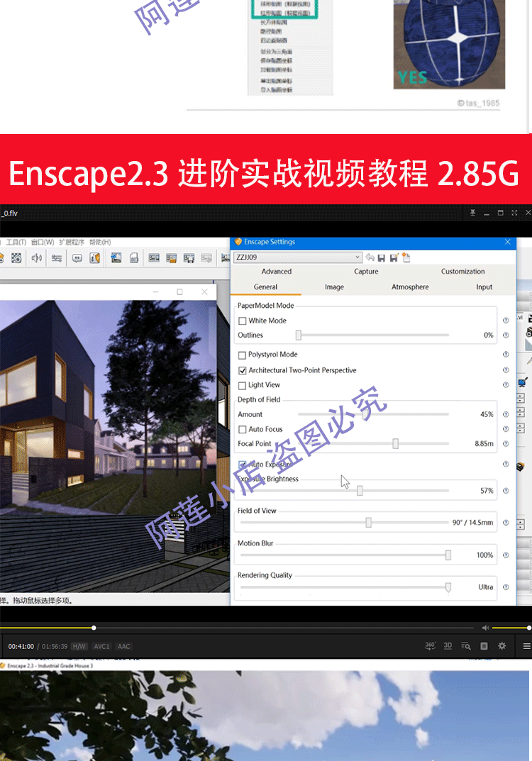532x761 pixels.
Task: Click the help icon beside Rendering Quality
Action: coord(506,587)
